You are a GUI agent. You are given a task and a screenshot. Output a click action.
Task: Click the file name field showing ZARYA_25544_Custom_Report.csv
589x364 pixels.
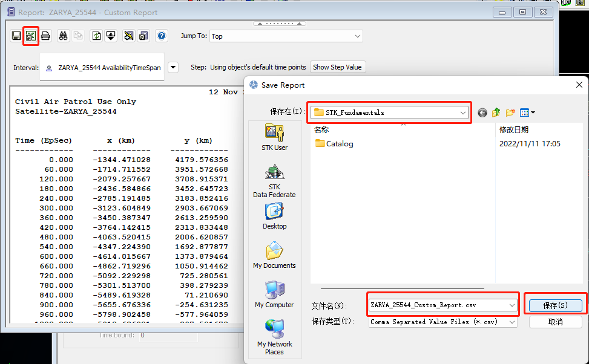click(436, 305)
